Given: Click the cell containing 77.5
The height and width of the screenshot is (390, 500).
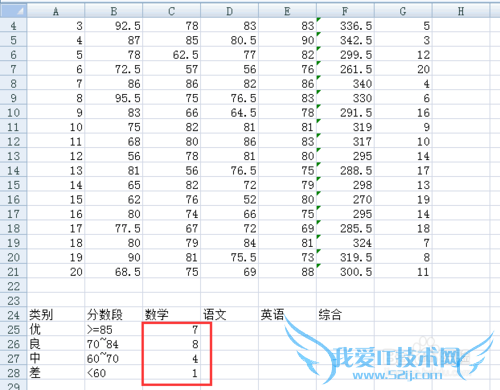Looking at the screenshot, I should (114, 228).
